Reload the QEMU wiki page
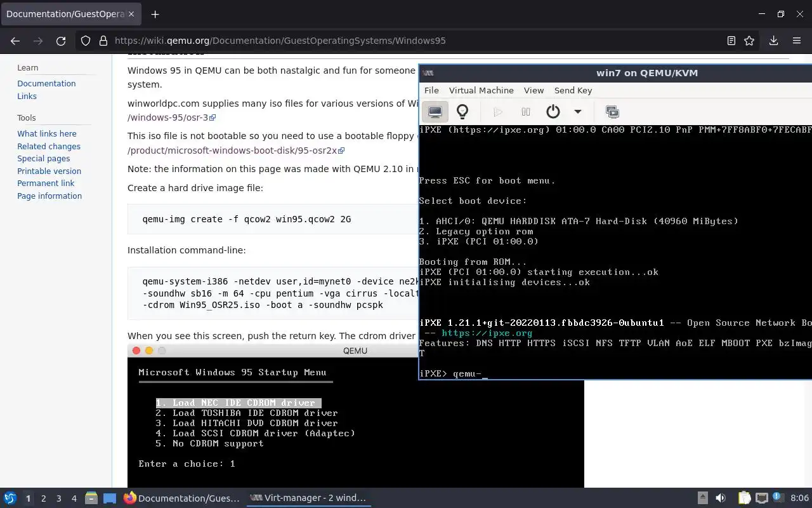 [x=61, y=41]
